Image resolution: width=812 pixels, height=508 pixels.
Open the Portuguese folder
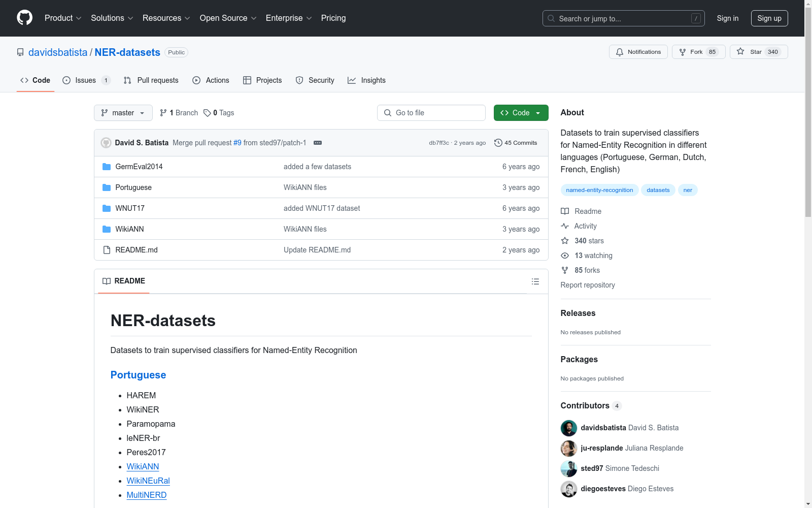click(133, 187)
